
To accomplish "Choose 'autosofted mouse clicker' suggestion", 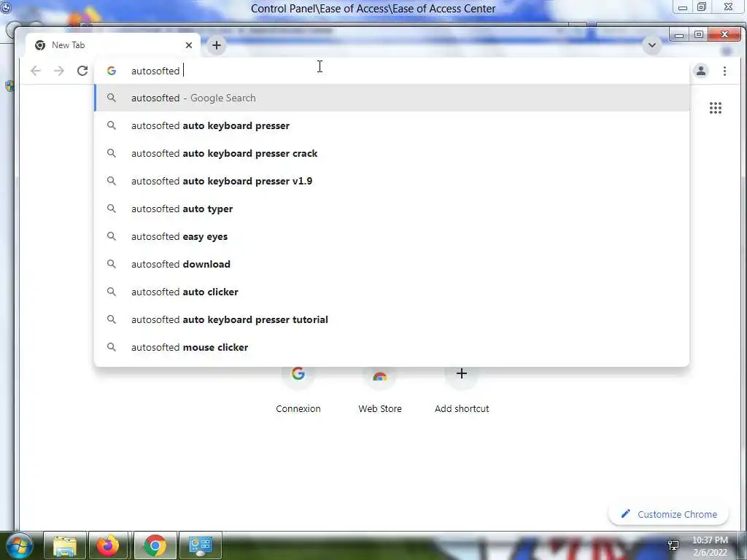I will pyautogui.click(x=392, y=346).
